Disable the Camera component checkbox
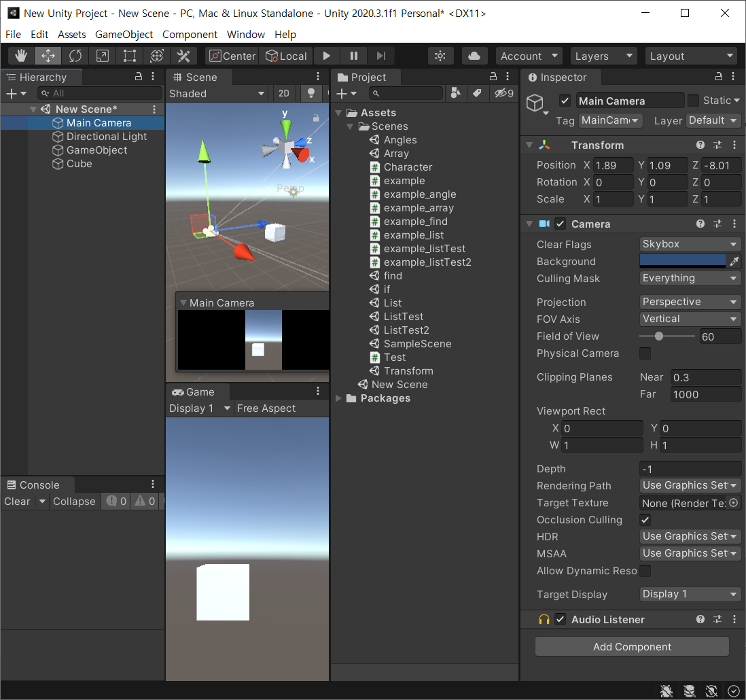 coord(561,224)
